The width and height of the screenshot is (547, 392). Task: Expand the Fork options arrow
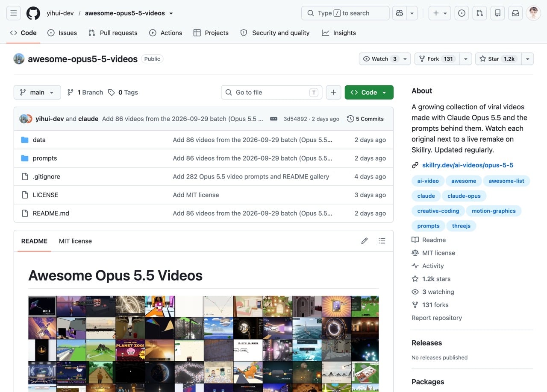[465, 59]
